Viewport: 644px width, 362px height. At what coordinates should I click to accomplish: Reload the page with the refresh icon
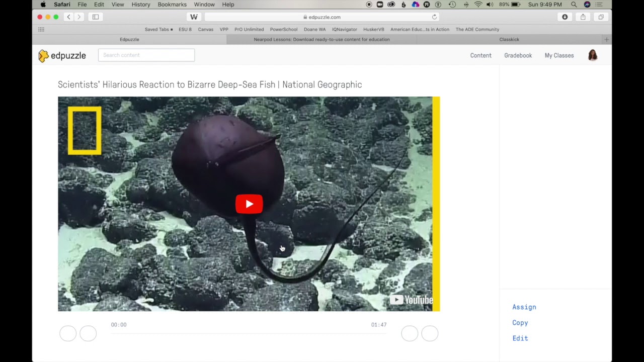tap(434, 17)
